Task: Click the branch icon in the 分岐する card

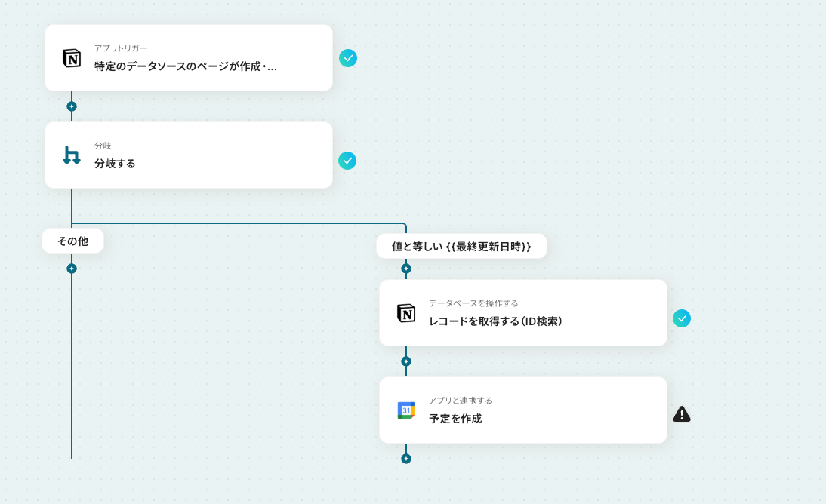Action: point(72,155)
